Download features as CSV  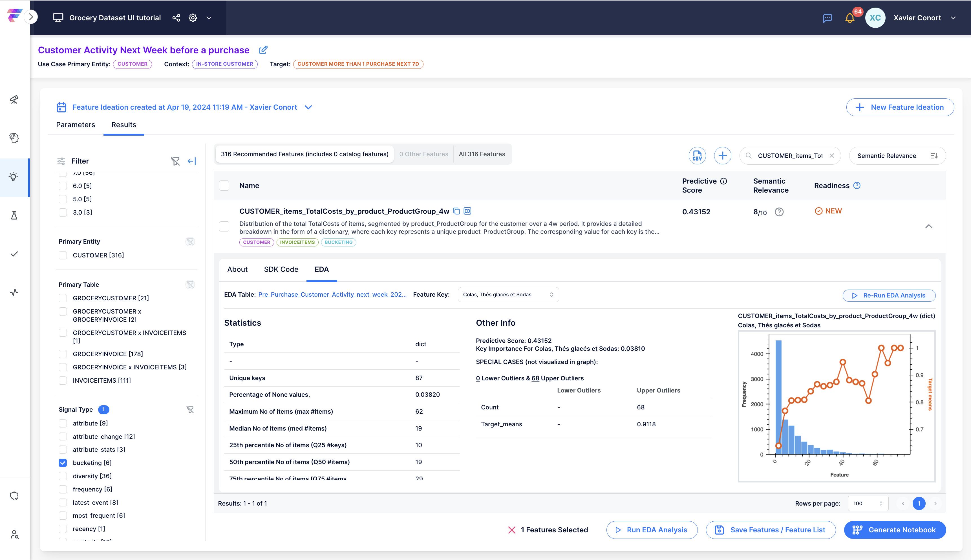(x=697, y=156)
